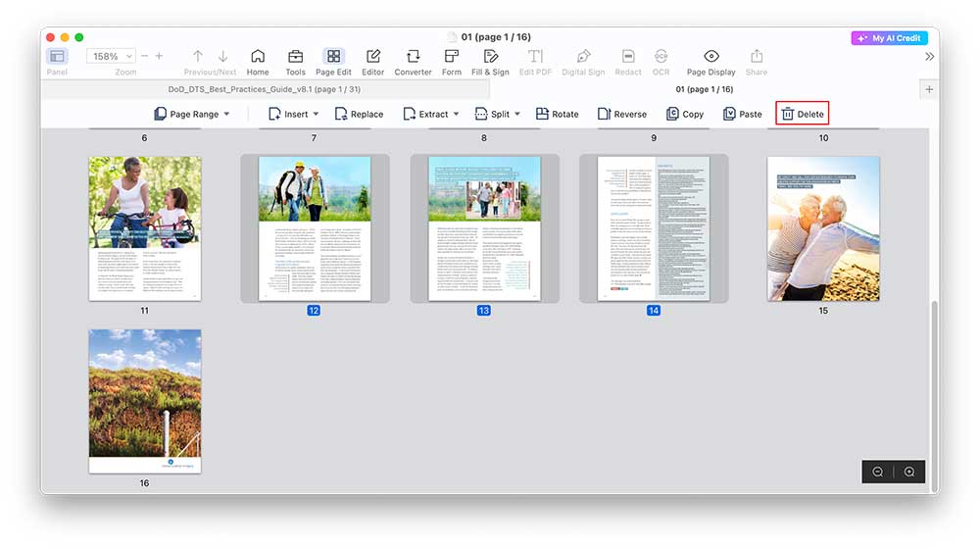Select page 11 thumbnail

point(145,228)
